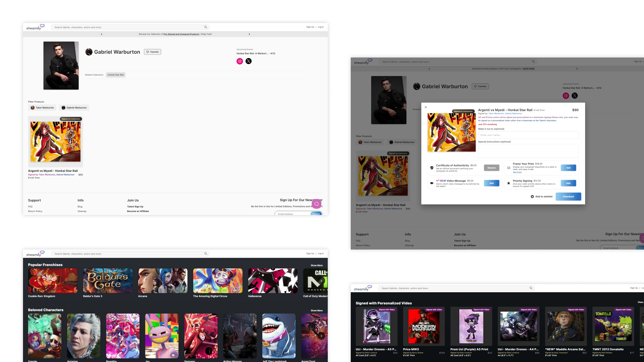
Task: Open the Astarion character card
Action: pyautogui.click(x=84, y=336)
